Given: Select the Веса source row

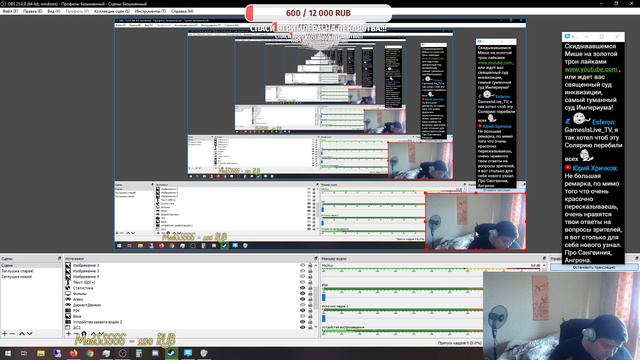Looking at the screenshot, I should [x=189, y=316].
